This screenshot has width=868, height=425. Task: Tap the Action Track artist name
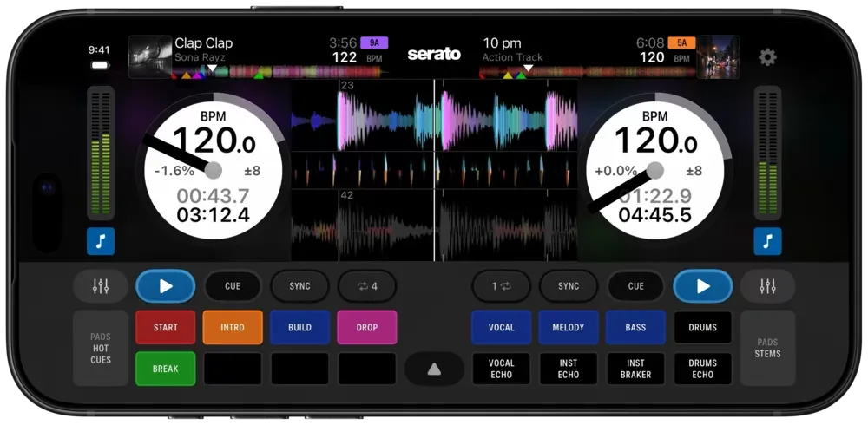pyautogui.click(x=513, y=57)
